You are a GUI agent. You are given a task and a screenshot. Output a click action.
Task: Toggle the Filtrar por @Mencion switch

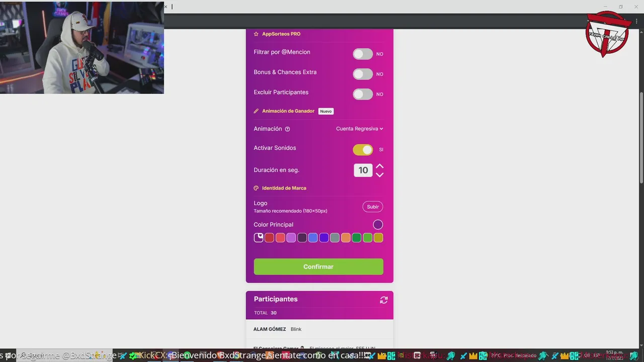tap(363, 54)
